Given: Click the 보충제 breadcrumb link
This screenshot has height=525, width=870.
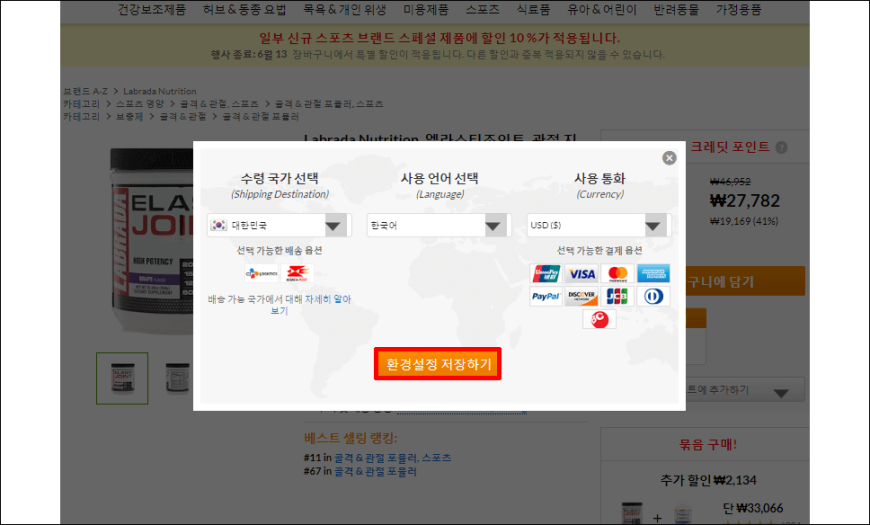Looking at the screenshot, I should 129,117.
